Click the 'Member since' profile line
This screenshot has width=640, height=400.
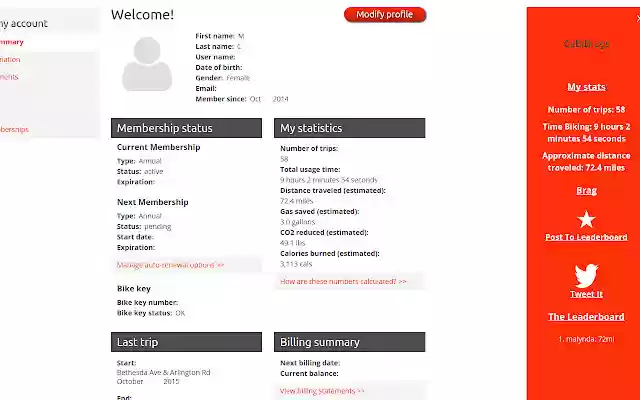[242, 99]
